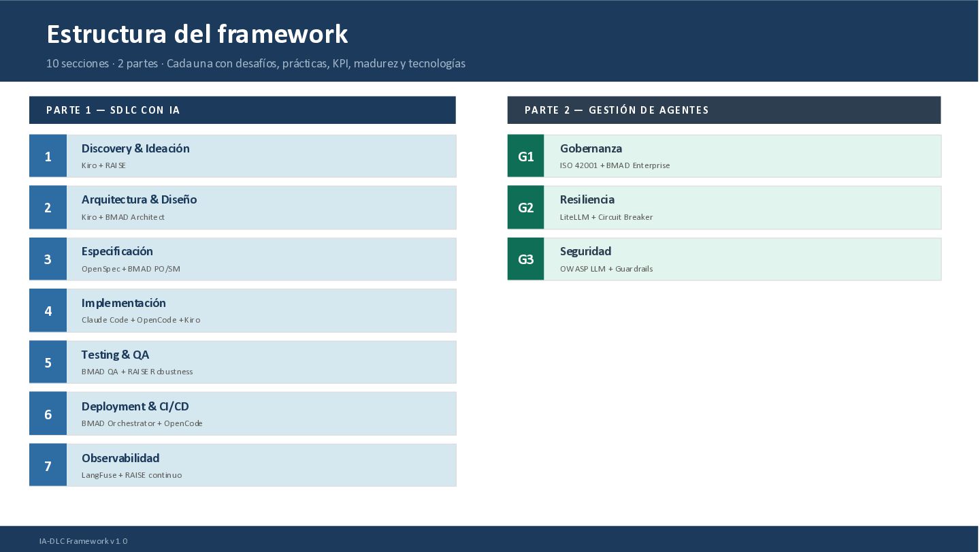Click the number 1 badge for Discovery
Image resolution: width=980 pixels, height=552 pixels.
point(48,156)
